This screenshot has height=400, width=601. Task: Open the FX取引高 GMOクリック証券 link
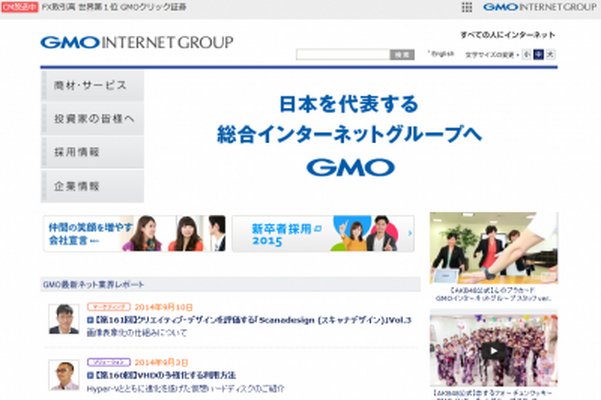tap(114, 7)
